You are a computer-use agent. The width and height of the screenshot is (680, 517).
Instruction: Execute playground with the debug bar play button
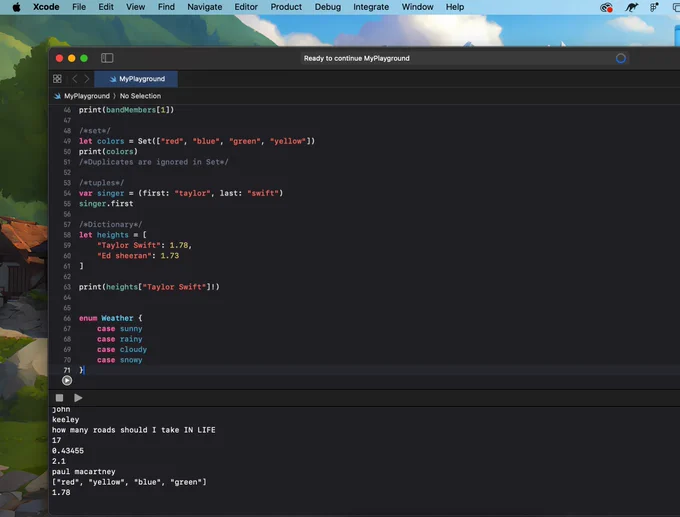coord(78,398)
